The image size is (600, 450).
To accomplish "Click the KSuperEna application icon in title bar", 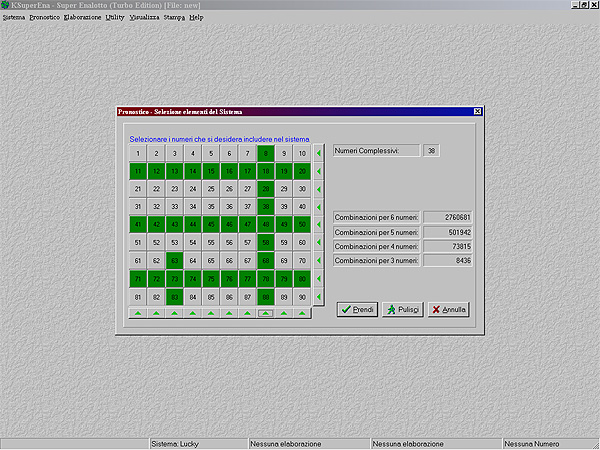I will point(5,5).
